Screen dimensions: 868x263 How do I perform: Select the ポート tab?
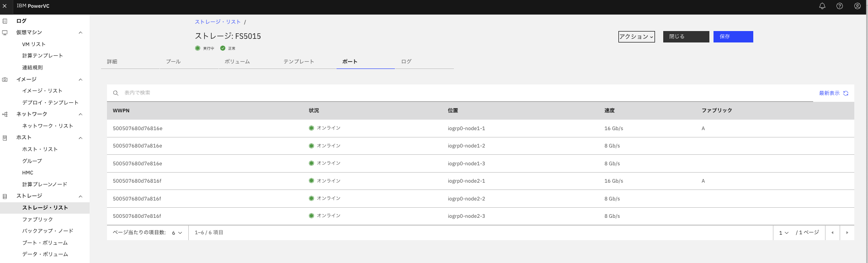pos(365,62)
